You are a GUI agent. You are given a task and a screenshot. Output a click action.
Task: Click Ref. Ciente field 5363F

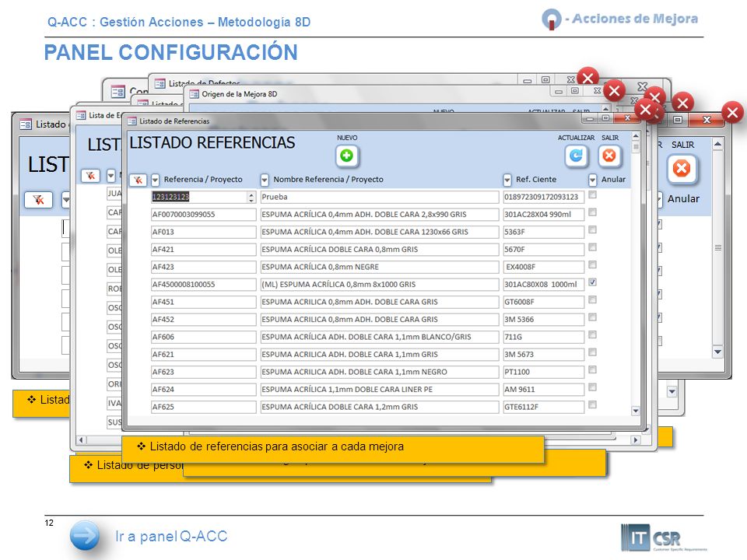click(544, 233)
